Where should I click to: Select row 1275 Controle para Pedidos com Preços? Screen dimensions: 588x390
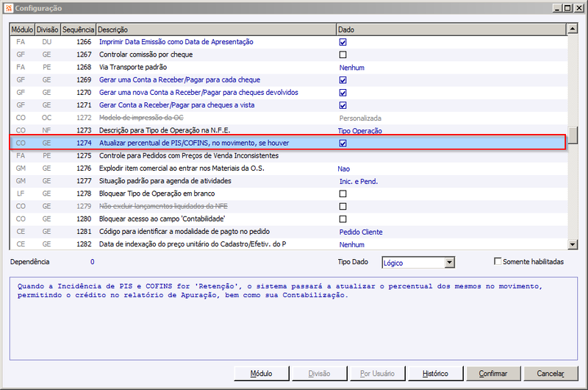pos(288,156)
